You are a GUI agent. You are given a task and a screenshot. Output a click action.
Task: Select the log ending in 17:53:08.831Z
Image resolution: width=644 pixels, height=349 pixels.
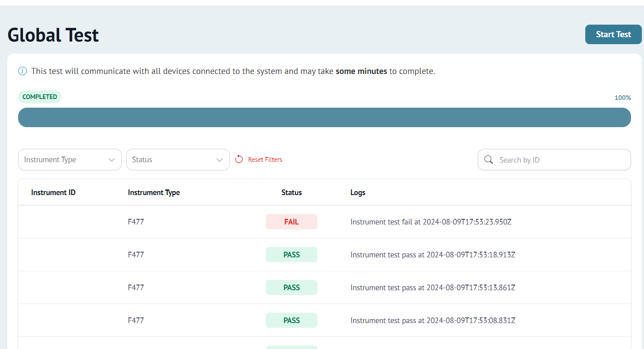point(433,320)
